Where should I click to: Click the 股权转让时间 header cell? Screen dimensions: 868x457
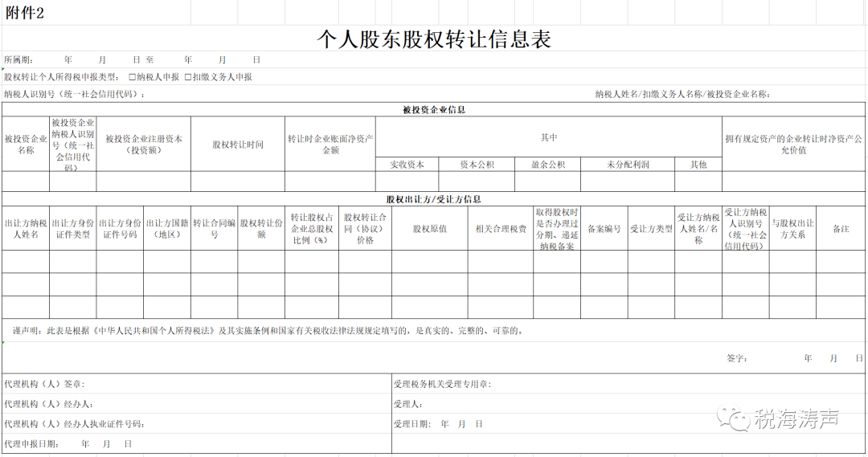point(237,145)
